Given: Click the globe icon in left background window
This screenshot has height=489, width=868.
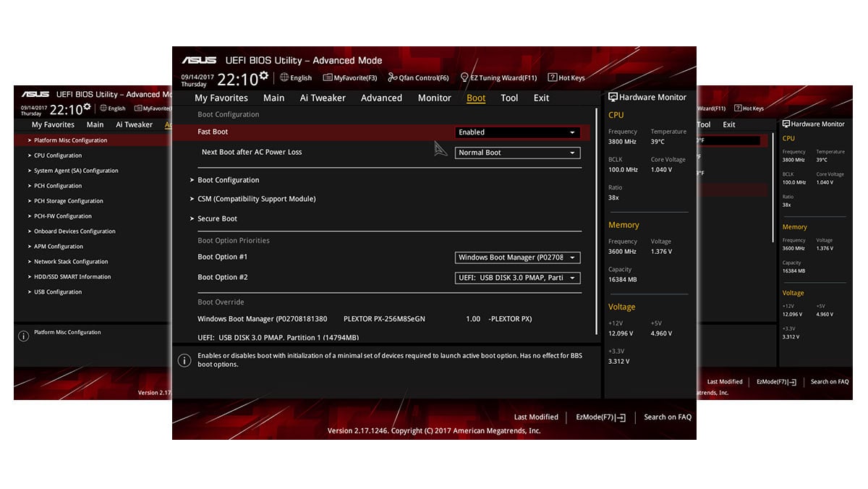Looking at the screenshot, I should (103, 109).
